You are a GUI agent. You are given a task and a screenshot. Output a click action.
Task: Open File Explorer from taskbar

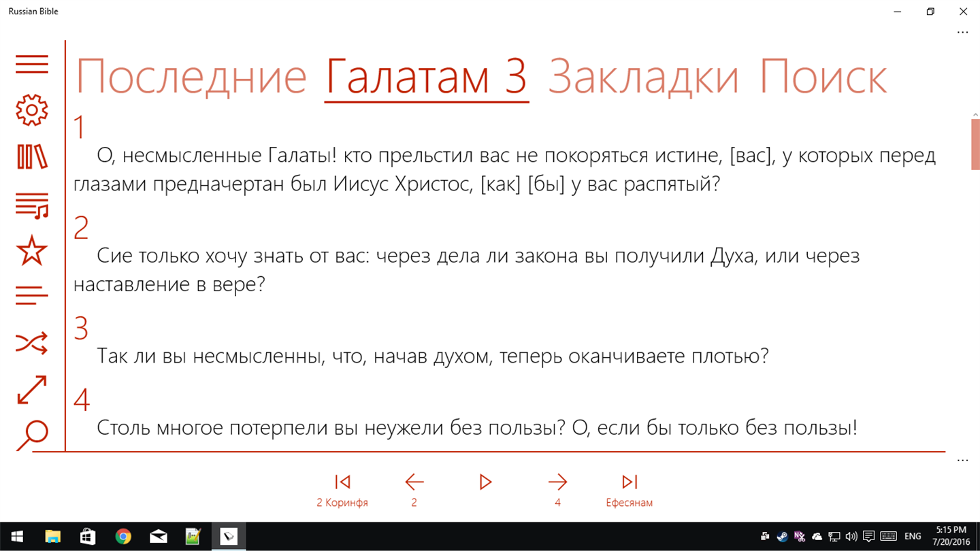tap(52, 537)
